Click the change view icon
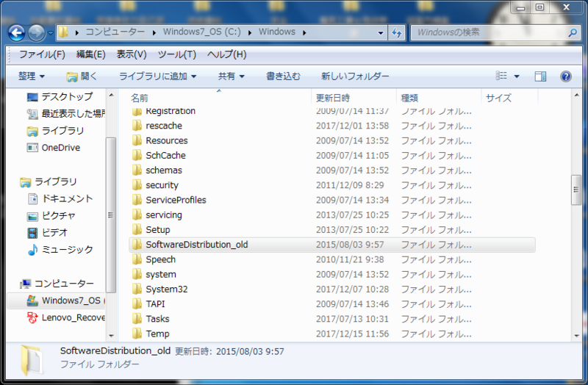Viewport: 588px width, 385px height. pyautogui.click(x=501, y=76)
